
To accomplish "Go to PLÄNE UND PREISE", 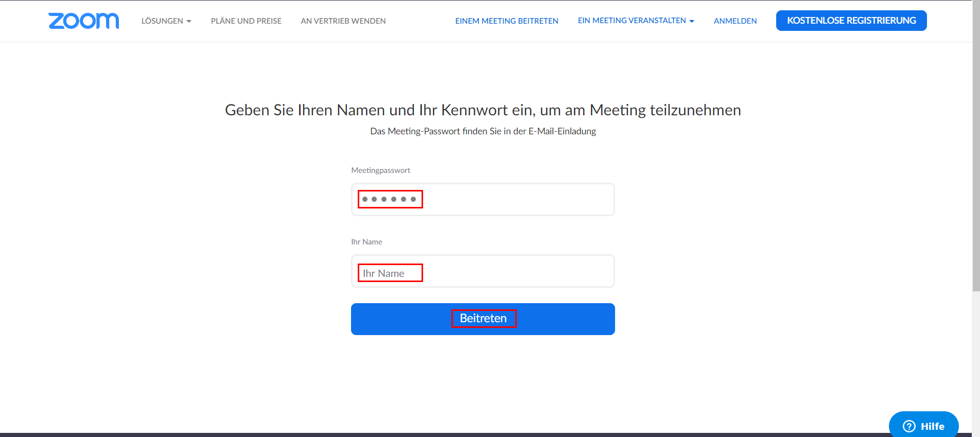I will (x=246, y=21).
